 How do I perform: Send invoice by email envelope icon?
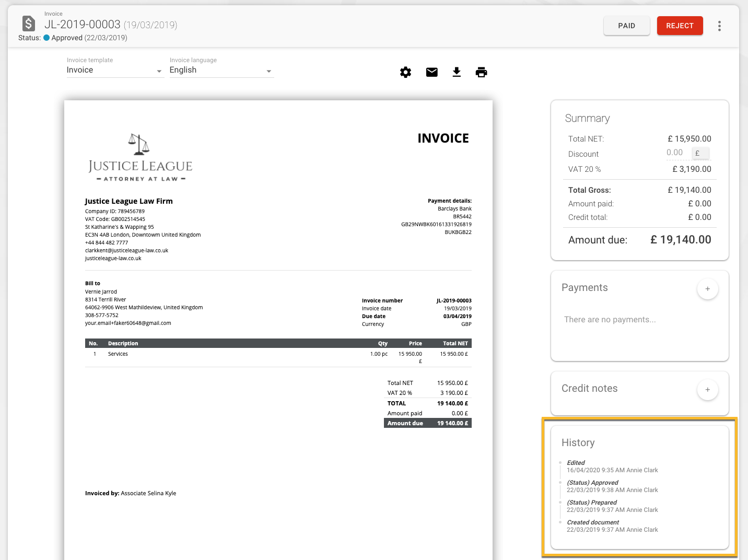431,72
